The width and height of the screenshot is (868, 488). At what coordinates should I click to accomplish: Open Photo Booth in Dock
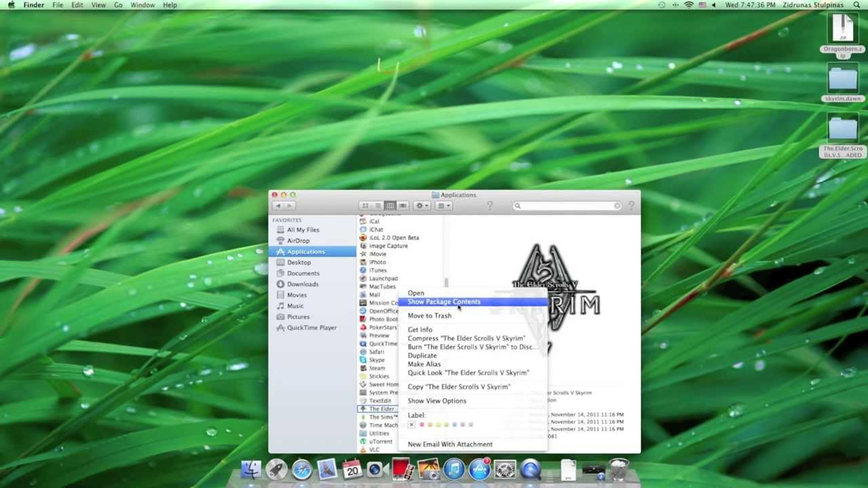(x=401, y=469)
